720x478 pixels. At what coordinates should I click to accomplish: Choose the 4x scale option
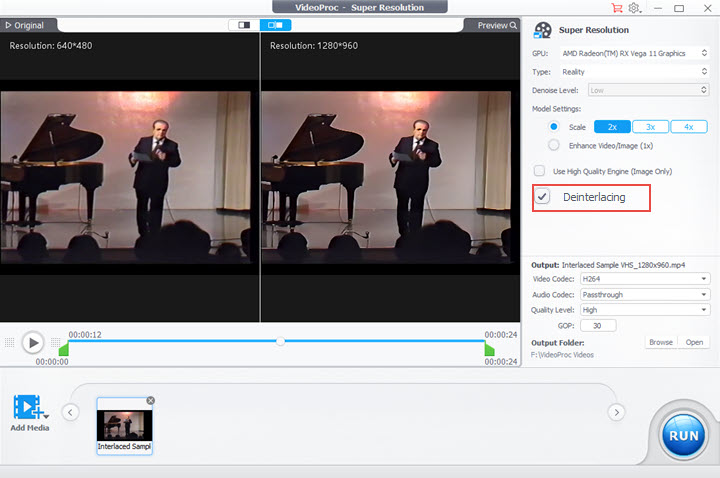[688, 127]
